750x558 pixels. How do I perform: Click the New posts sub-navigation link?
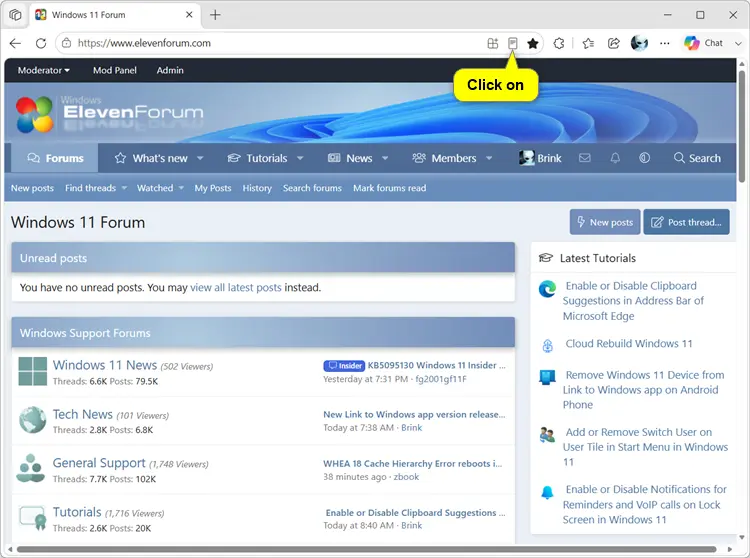click(x=32, y=188)
